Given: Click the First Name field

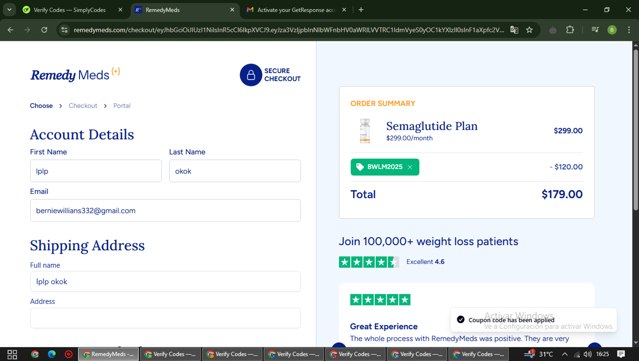Looking at the screenshot, I should coord(96,171).
